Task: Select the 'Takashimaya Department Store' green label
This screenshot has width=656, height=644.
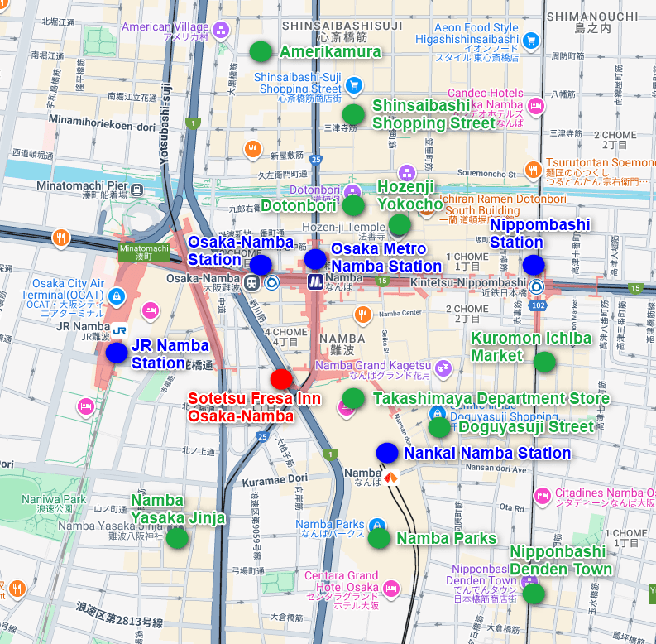Action: tap(491, 398)
